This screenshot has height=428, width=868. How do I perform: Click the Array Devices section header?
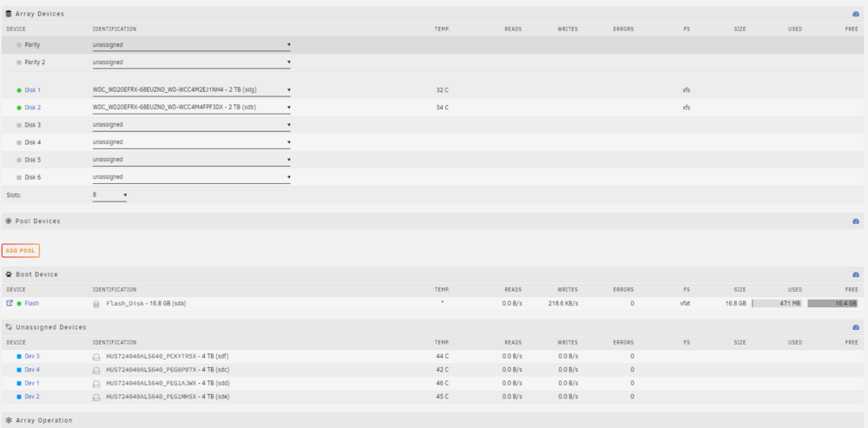click(432, 14)
